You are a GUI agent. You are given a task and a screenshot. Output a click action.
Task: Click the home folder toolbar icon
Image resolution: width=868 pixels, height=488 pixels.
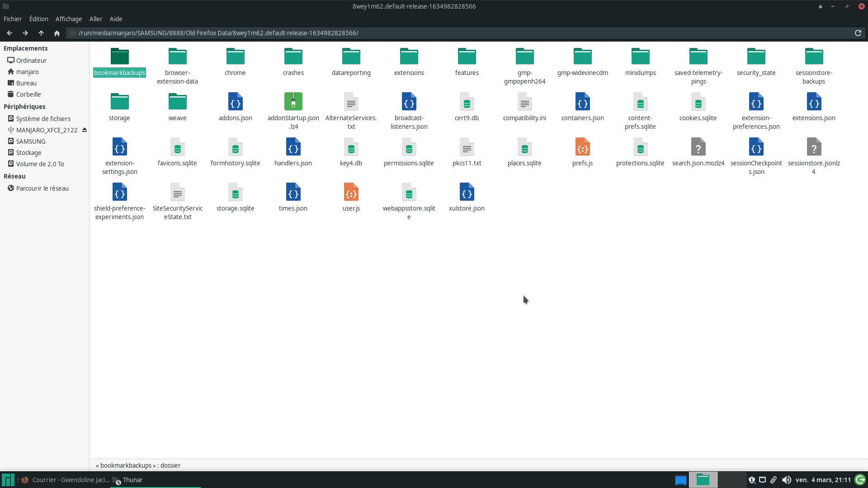(x=57, y=33)
